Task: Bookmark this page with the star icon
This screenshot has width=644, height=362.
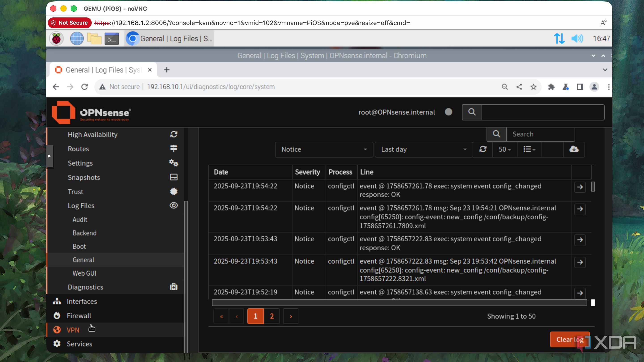Action: tap(533, 87)
